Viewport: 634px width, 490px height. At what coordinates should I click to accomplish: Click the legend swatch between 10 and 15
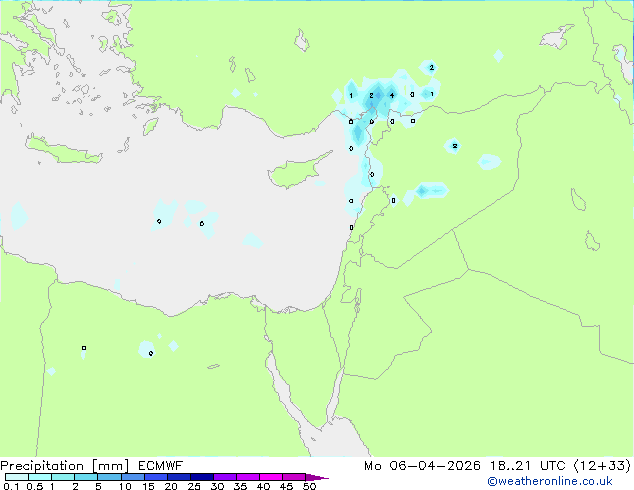(x=132, y=477)
